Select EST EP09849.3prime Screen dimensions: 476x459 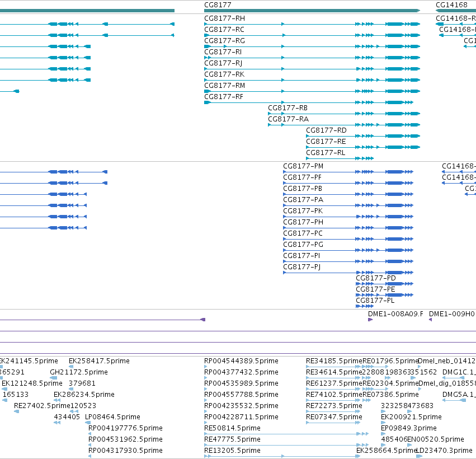click(409, 428)
